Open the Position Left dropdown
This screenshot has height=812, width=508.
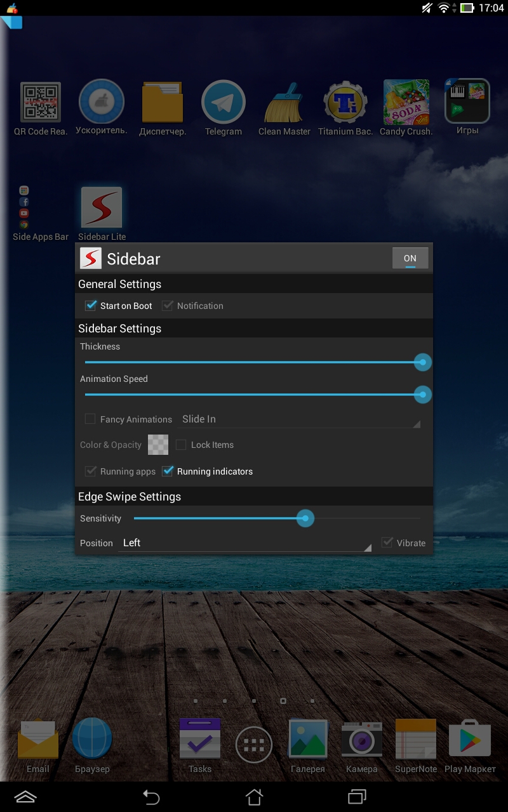click(245, 543)
